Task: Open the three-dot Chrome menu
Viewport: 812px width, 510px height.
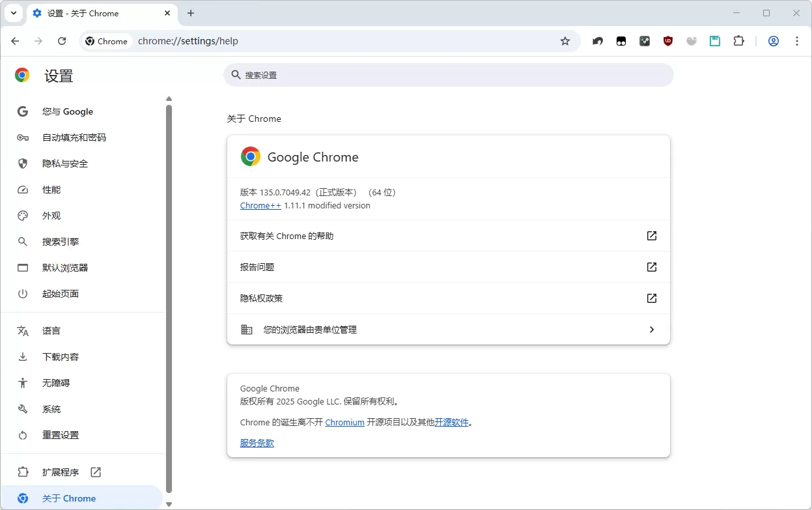Action: tap(797, 40)
